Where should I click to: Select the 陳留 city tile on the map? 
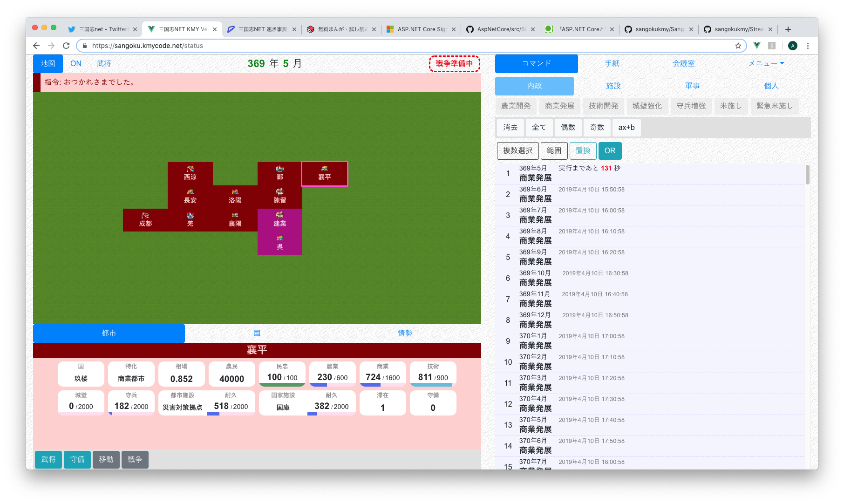pos(279,197)
